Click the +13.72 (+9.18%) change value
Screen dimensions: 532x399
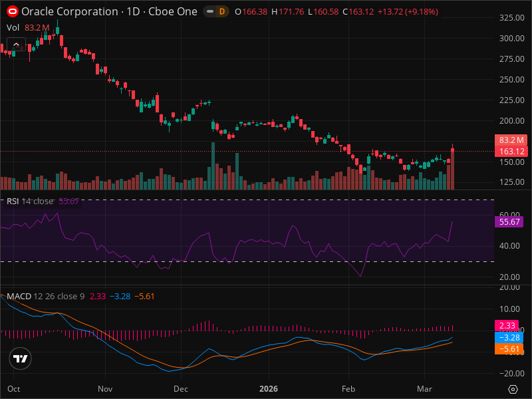click(x=408, y=12)
